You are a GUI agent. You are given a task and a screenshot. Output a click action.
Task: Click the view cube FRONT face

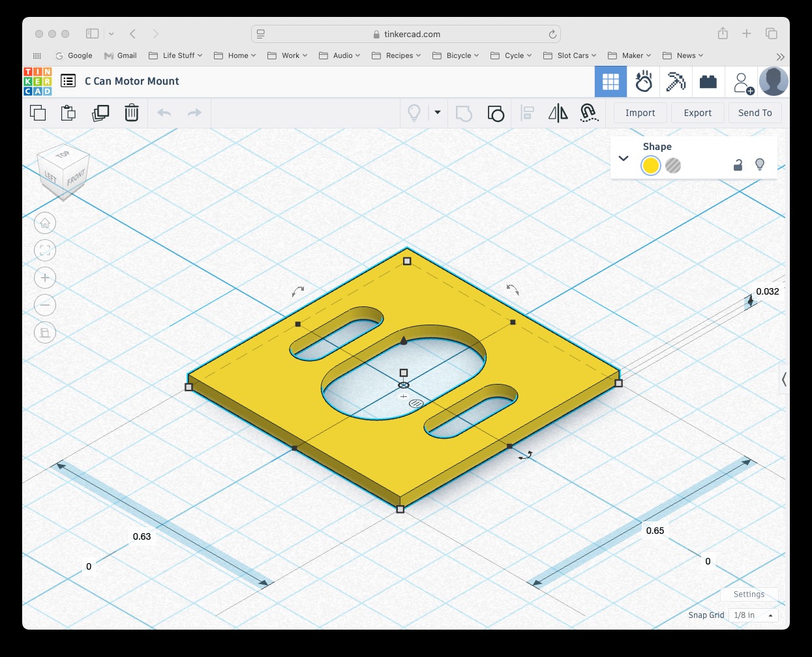coord(76,178)
